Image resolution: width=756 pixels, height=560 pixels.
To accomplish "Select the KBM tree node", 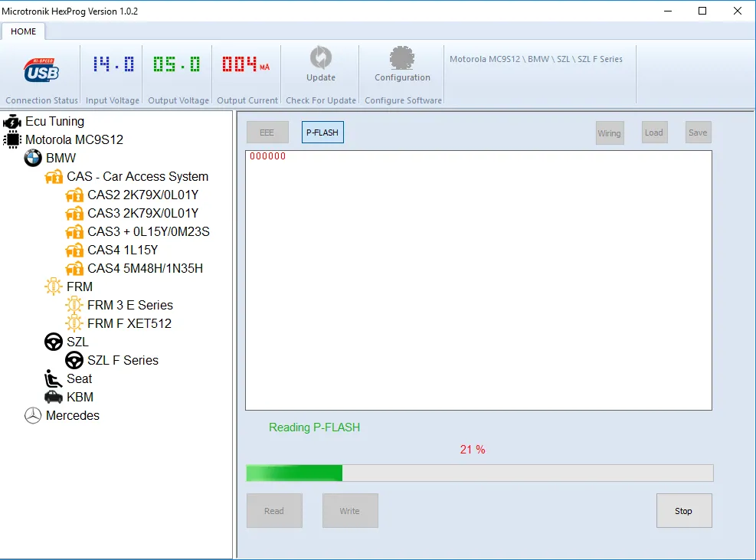I will click(80, 397).
